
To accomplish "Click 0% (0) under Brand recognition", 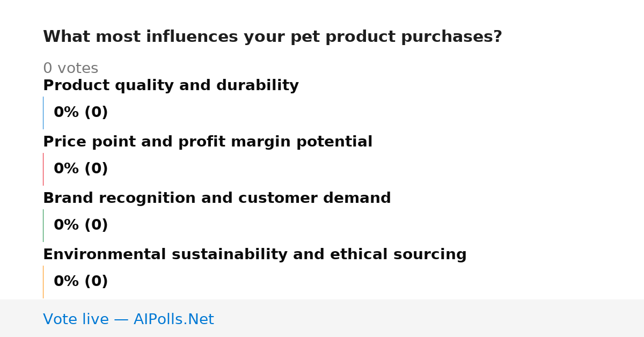I will point(81,225).
